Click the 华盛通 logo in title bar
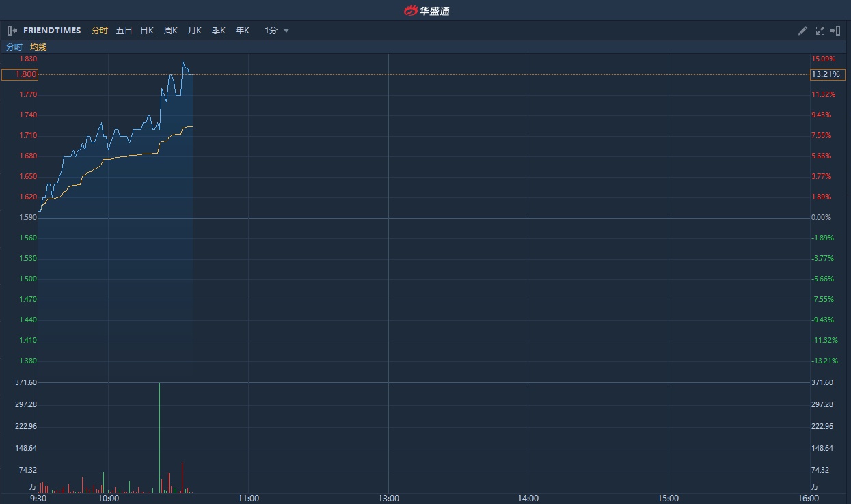 [x=426, y=10]
